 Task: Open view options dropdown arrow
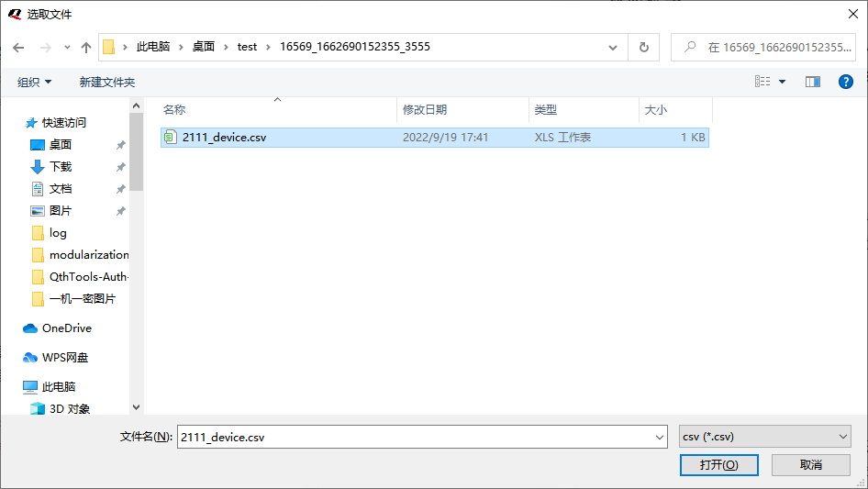(x=782, y=82)
